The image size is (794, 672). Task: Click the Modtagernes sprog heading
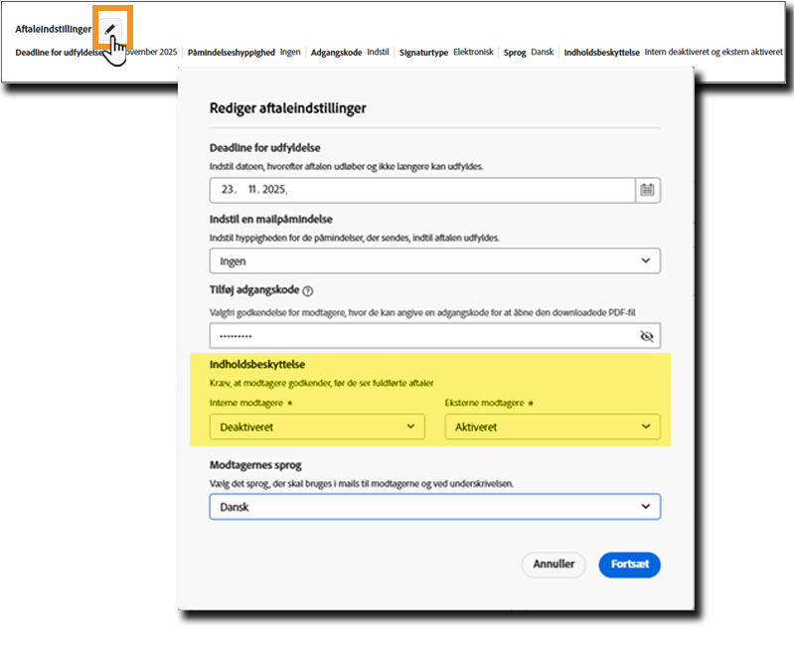(x=255, y=465)
